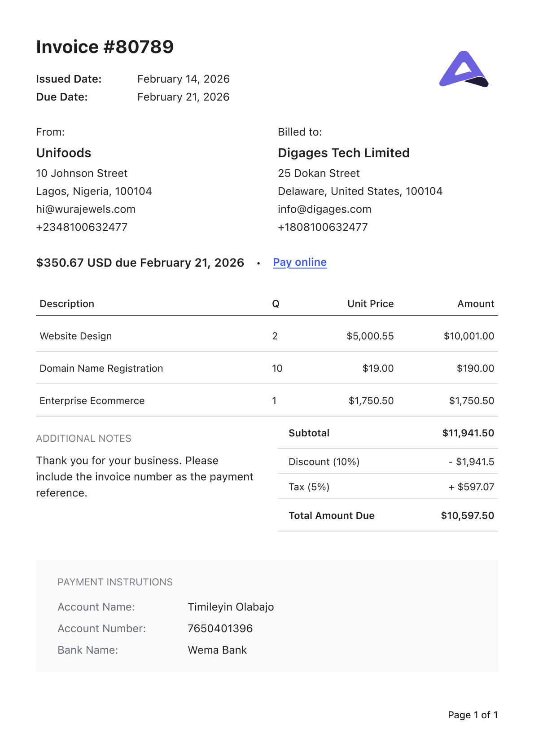Click Lagos, Nigeria, 100104 address line

point(94,192)
